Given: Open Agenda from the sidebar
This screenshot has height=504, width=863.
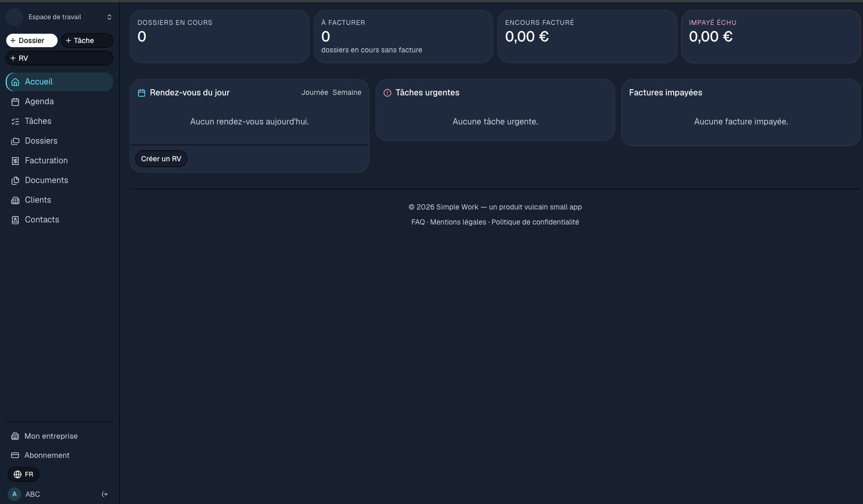Looking at the screenshot, I should coord(59,102).
